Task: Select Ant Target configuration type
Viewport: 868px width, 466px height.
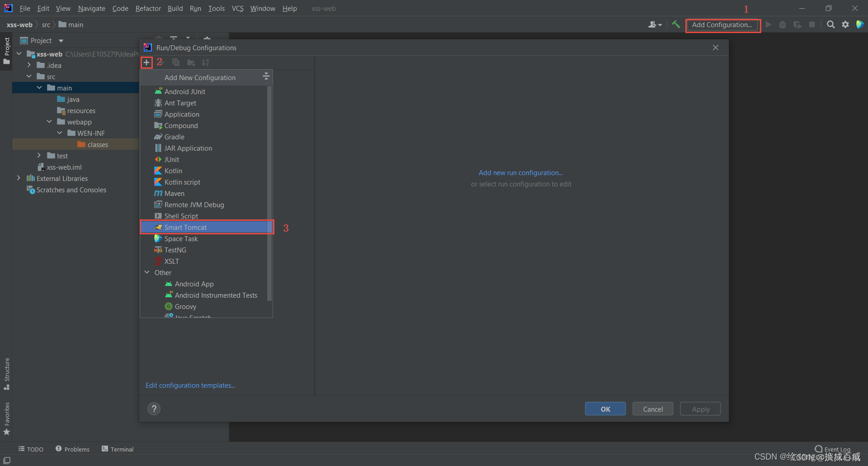Action: (x=206, y=103)
